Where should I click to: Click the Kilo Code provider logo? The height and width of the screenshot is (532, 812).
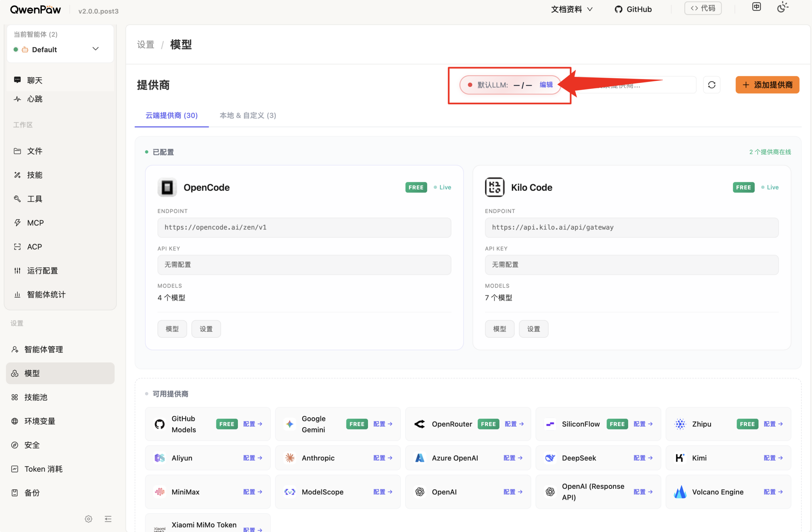(495, 187)
